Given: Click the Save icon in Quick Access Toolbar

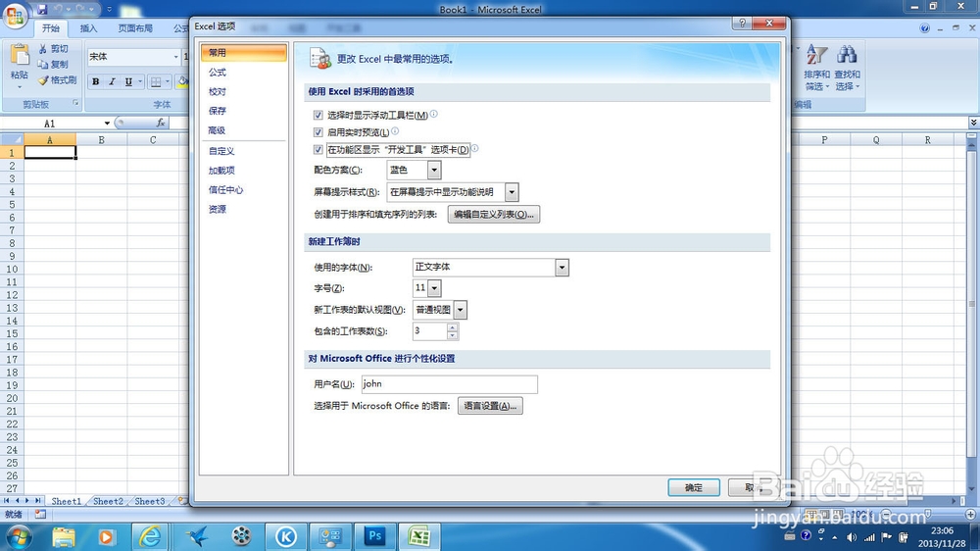Looking at the screenshot, I should pyautogui.click(x=42, y=10).
